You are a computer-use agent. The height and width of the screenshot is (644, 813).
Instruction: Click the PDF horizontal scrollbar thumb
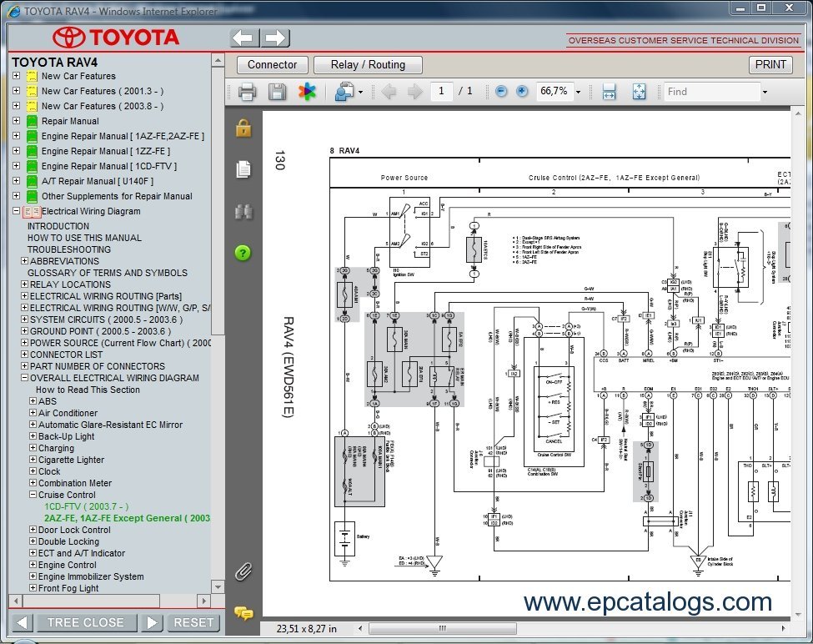point(442,628)
